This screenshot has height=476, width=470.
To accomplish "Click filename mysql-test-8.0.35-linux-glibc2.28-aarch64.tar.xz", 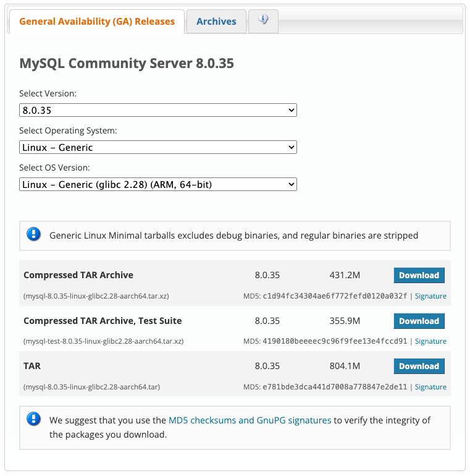I will [103, 341].
